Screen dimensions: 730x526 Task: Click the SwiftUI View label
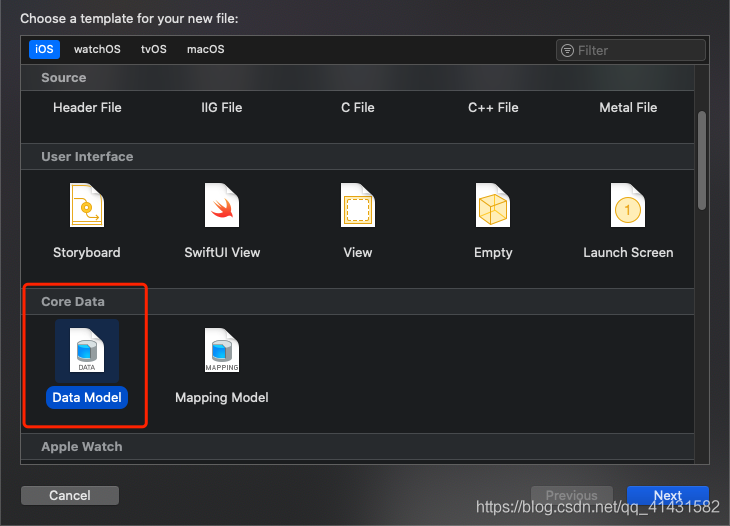pyautogui.click(x=222, y=252)
